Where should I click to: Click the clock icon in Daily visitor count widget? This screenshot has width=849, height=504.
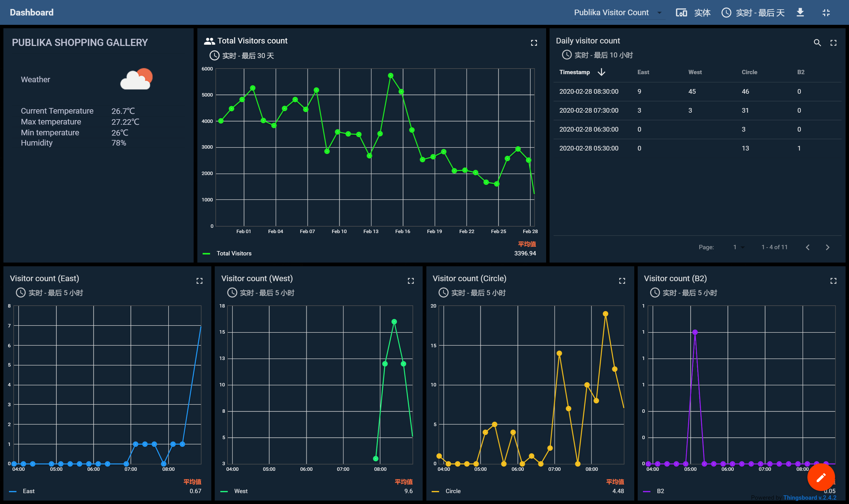[x=567, y=55]
